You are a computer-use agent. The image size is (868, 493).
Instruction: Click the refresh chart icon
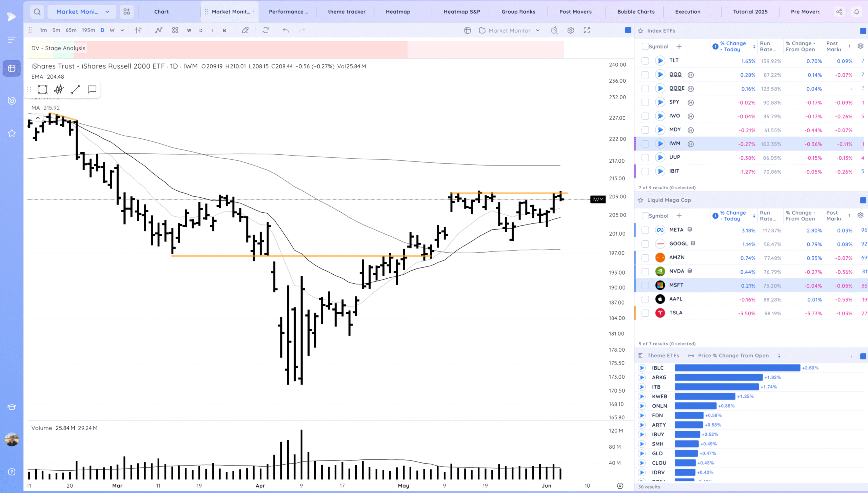pos(265,31)
